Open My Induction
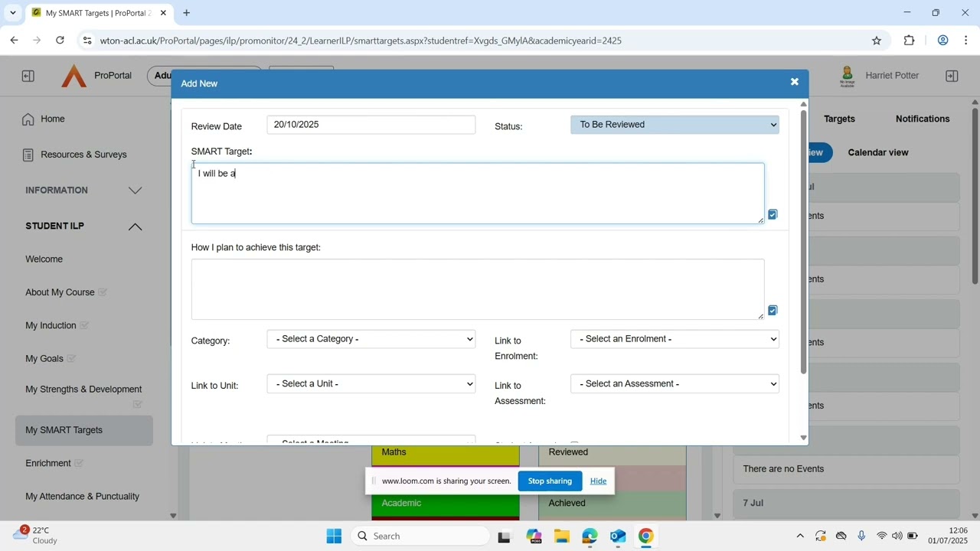Screen dimensions: 980x551 [x=51, y=326]
